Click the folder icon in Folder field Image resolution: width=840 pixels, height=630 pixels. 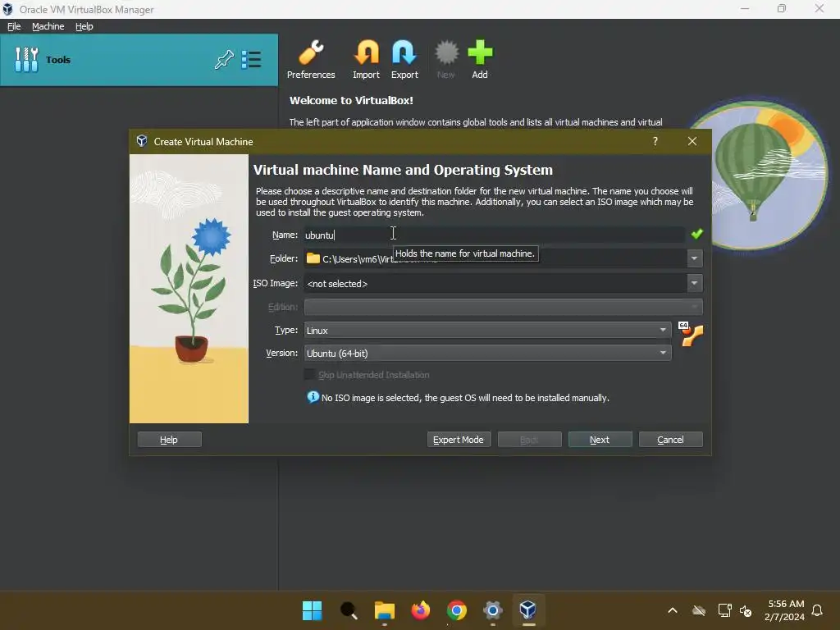click(x=313, y=258)
